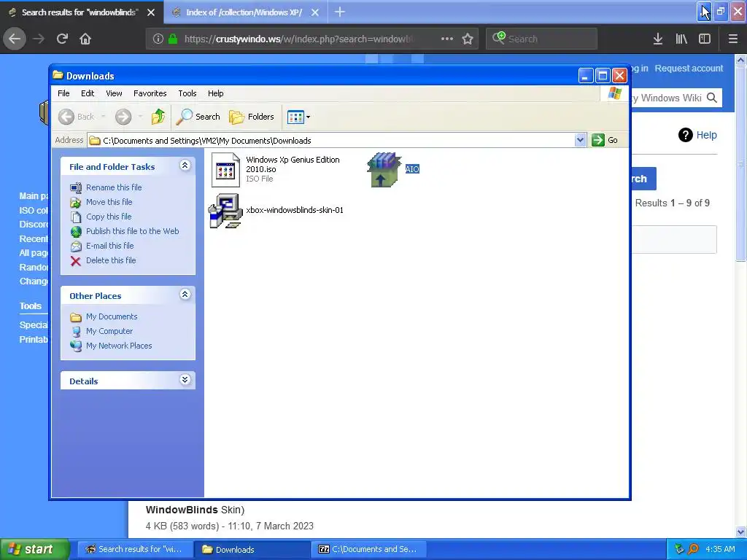Open My Computer in Other Places
This screenshot has width=747, height=560.
(109, 332)
